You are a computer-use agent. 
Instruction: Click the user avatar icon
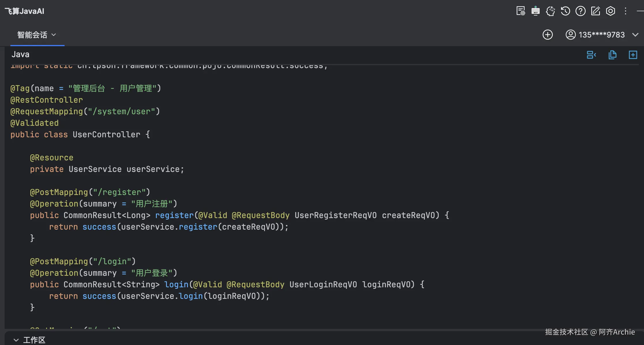click(570, 35)
